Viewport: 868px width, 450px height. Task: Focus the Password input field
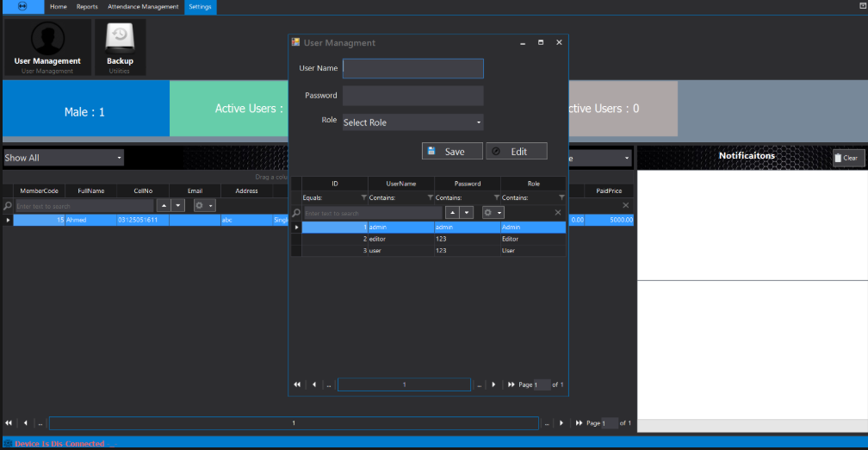412,96
